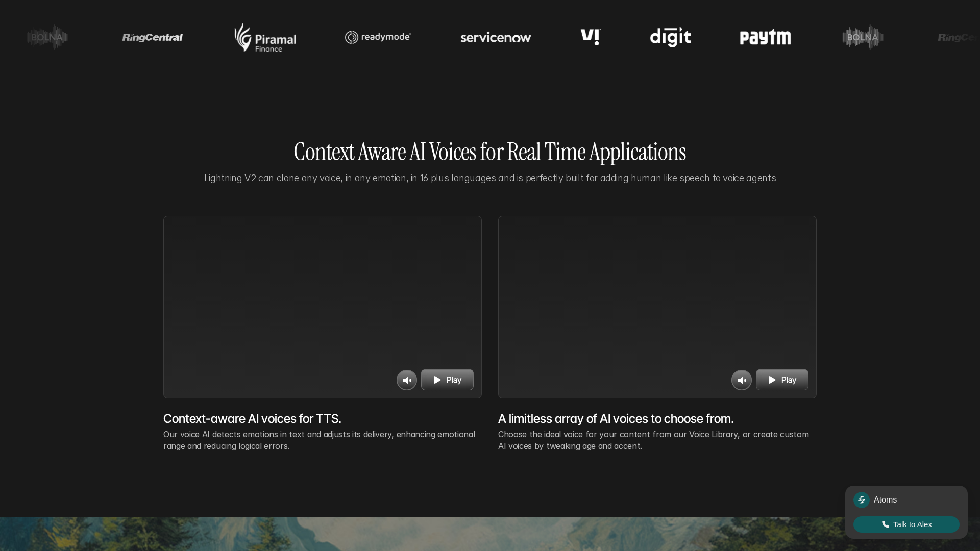The image size is (980, 551).
Task: Click the Piramal Finance logo
Action: click(x=265, y=37)
